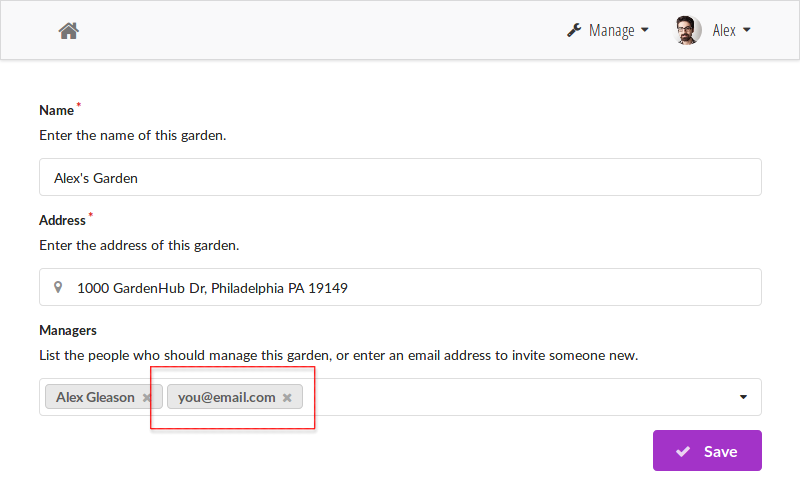Expand the Managers dropdown arrow

pos(743,397)
